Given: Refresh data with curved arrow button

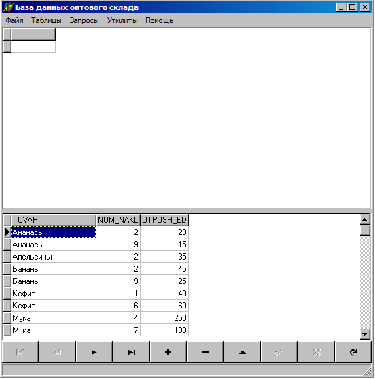Looking at the screenshot, I should (353, 352).
